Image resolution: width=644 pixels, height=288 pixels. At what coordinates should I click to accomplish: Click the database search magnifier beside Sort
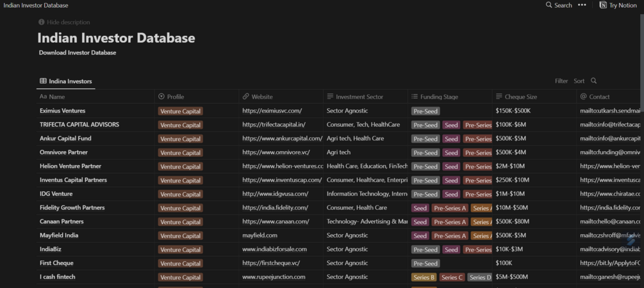(x=594, y=81)
